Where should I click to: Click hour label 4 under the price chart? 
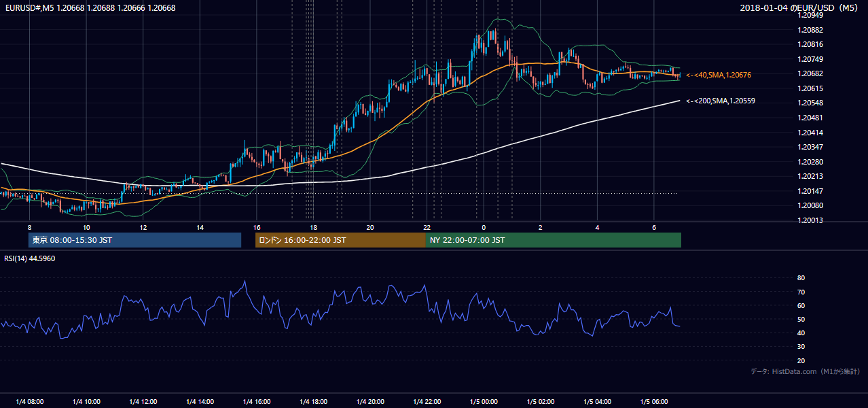pyautogui.click(x=597, y=227)
